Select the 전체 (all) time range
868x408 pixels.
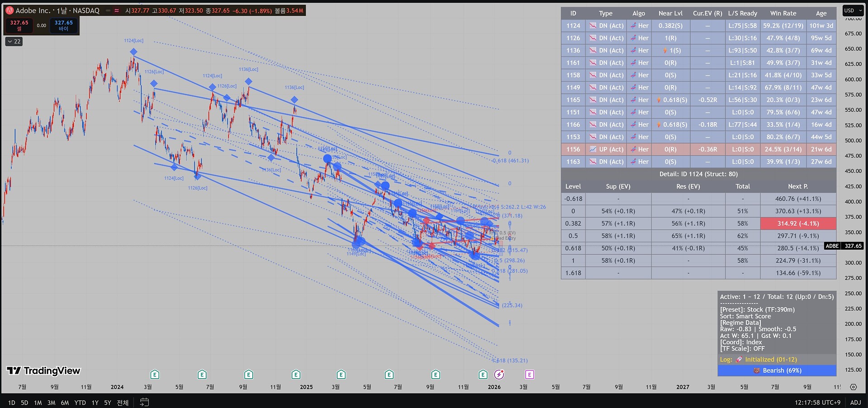click(x=123, y=403)
